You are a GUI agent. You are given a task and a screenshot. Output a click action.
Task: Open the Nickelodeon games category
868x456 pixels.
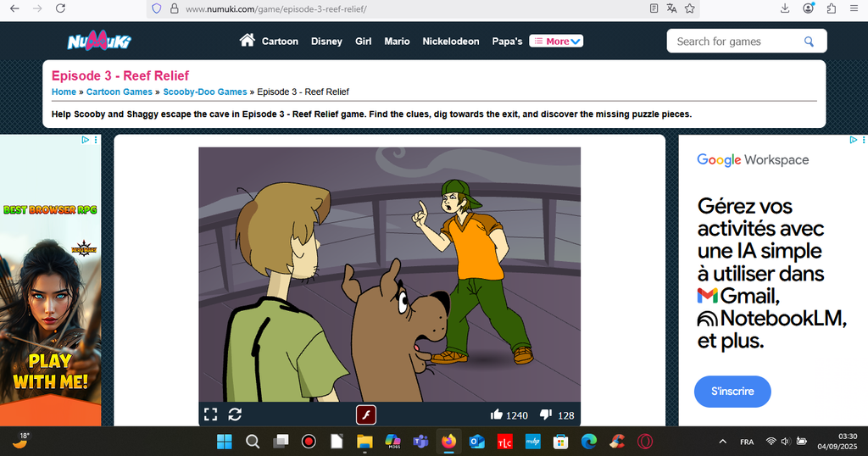click(450, 42)
